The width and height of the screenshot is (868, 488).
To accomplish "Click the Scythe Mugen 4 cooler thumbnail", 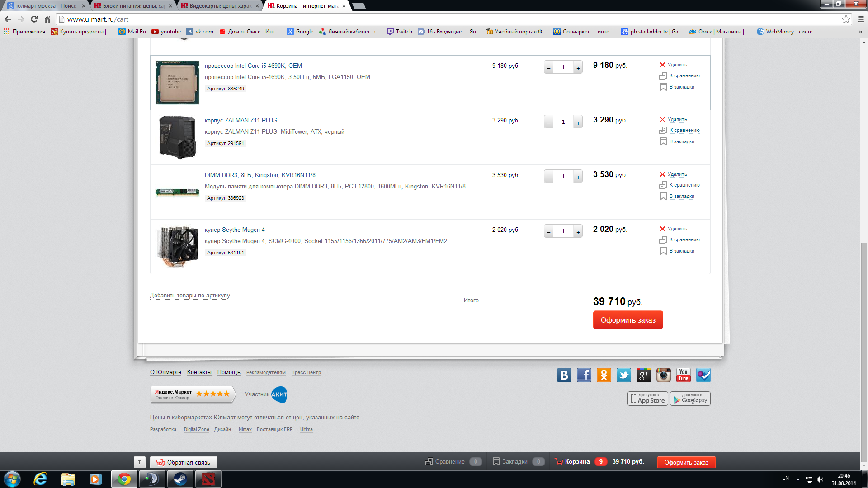I will click(x=177, y=247).
